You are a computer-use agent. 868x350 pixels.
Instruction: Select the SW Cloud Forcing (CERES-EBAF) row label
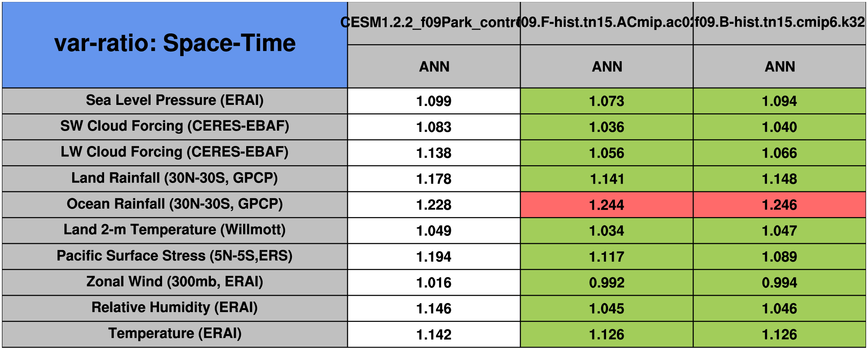(x=175, y=126)
